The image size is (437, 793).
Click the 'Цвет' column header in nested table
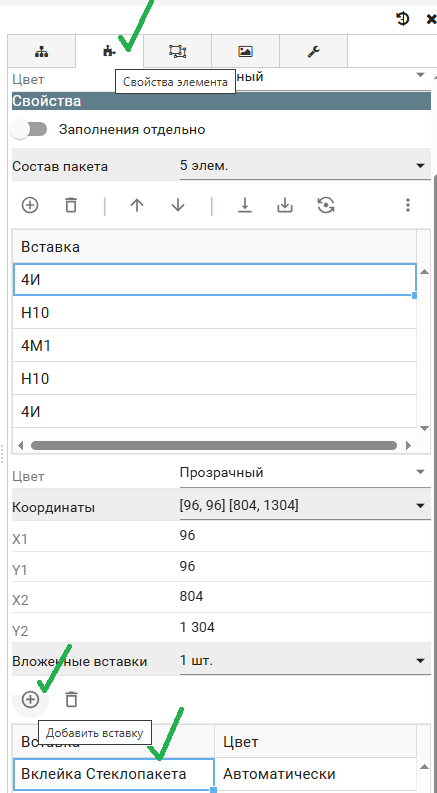[x=316, y=741]
